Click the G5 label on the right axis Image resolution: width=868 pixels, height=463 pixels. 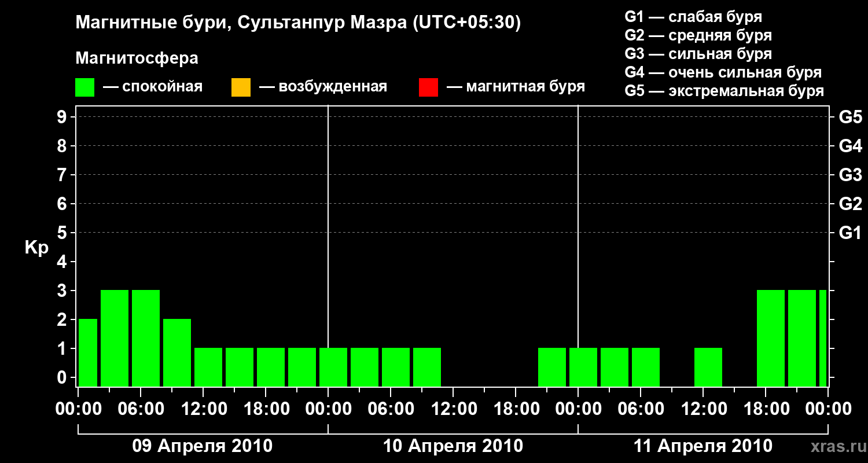point(850,117)
